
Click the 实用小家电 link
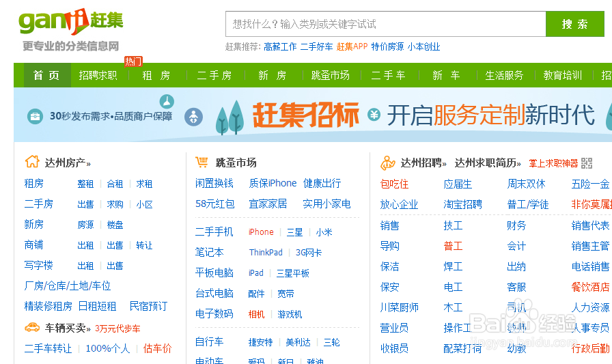[326, 204]
